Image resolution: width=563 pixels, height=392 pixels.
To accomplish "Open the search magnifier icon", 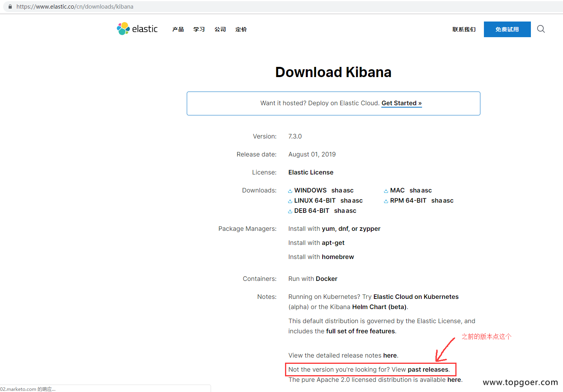I will point(541,29).
